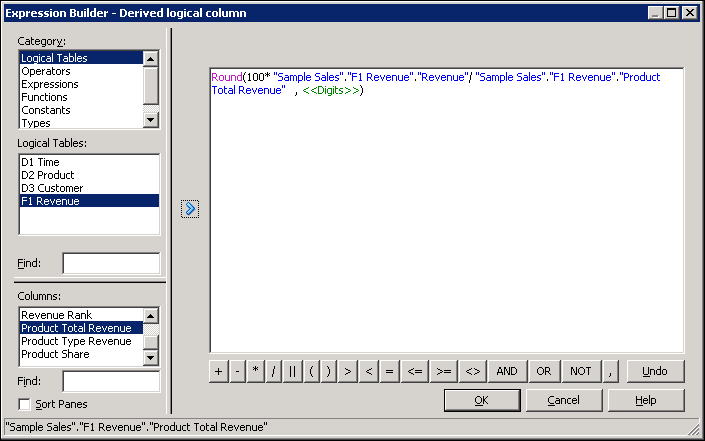Close the Expression Builder window
This screenshot has width=705, height=441.
coord(689,13)
